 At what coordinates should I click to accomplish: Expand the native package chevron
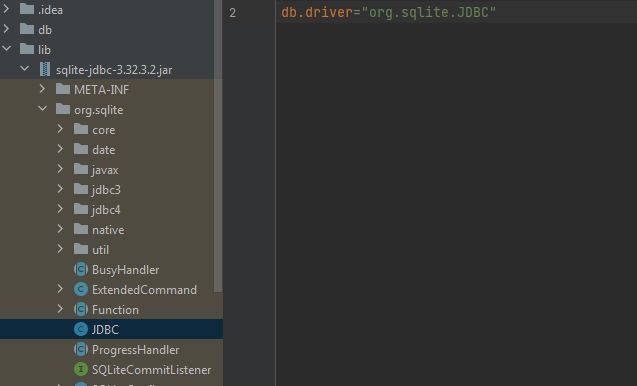(x=60, y=229)
